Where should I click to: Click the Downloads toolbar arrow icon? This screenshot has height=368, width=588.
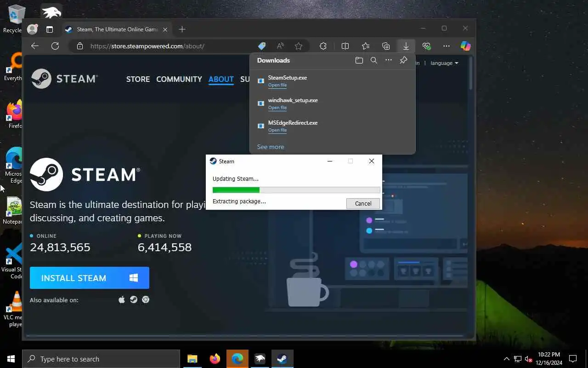click(406, 46)
